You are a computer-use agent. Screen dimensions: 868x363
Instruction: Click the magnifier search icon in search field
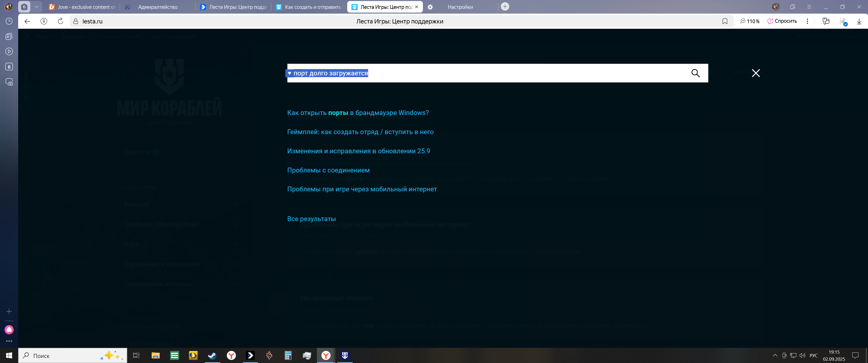(x=695, y=73)
